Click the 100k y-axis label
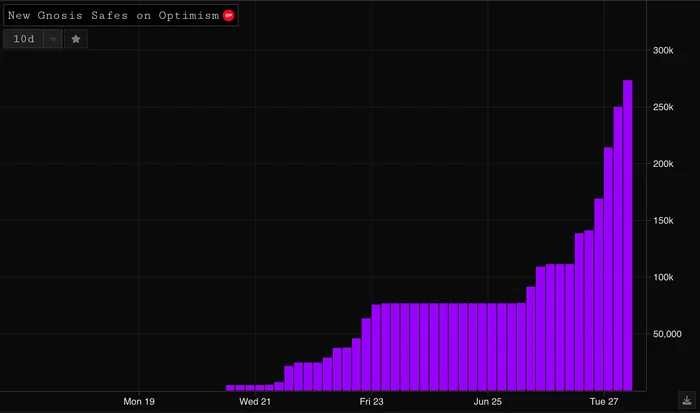This screenshot has height=413, width=700. pyautogui.click(x=663, y=277)
